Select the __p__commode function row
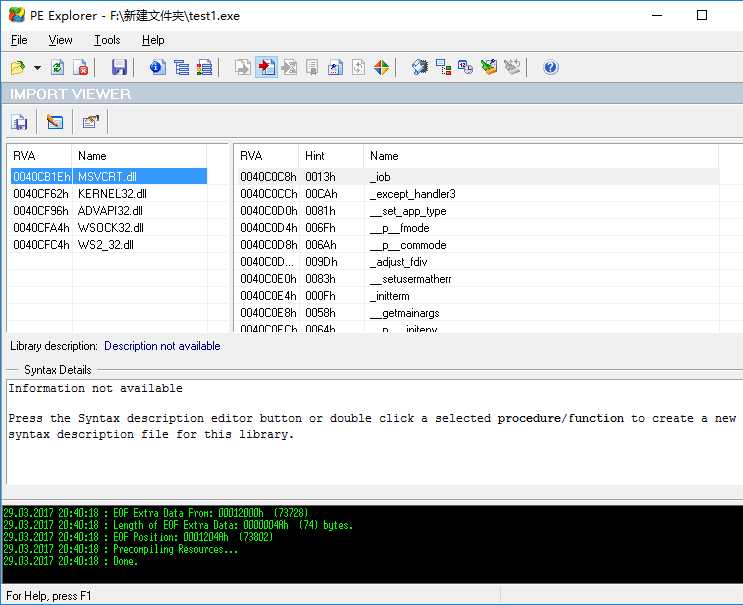The width and height of the screenshot is (743, 605). click(477, 245)
